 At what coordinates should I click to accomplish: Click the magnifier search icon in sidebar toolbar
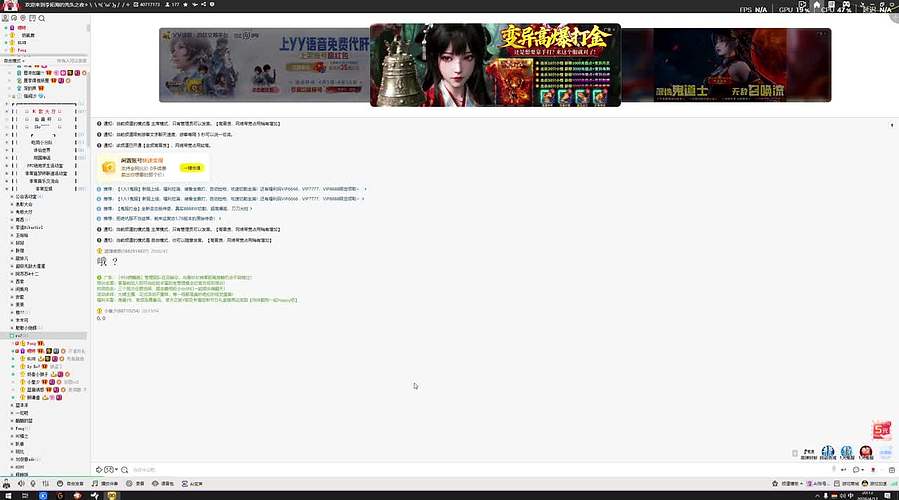[42, 18]
